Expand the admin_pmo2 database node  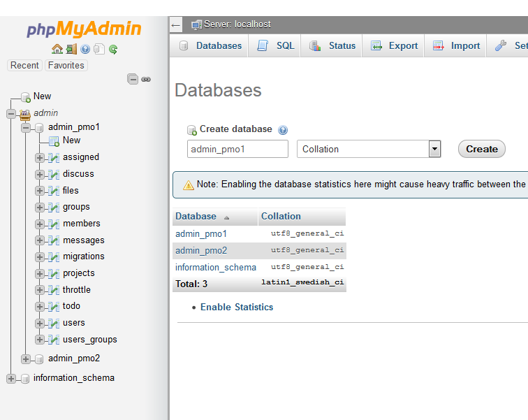click(26, 359)
